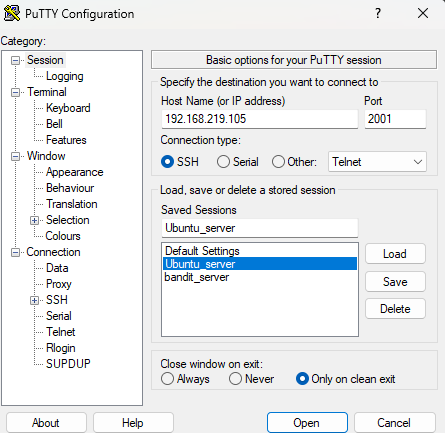Click the Open button

tap(307, 423)
